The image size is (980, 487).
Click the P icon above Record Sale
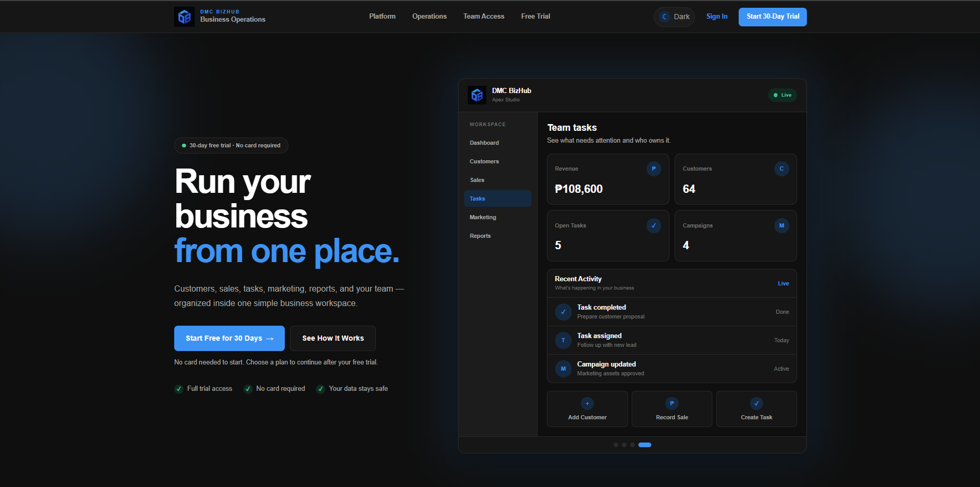672,403
